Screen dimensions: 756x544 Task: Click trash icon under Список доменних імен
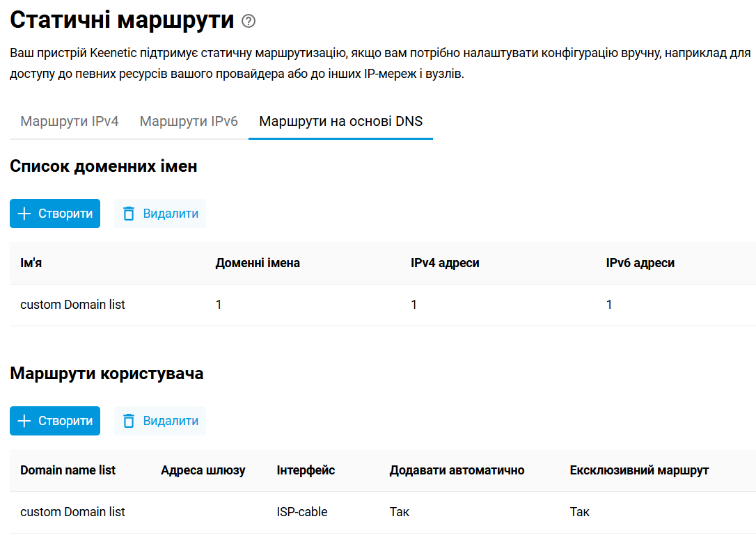[129, 214]
